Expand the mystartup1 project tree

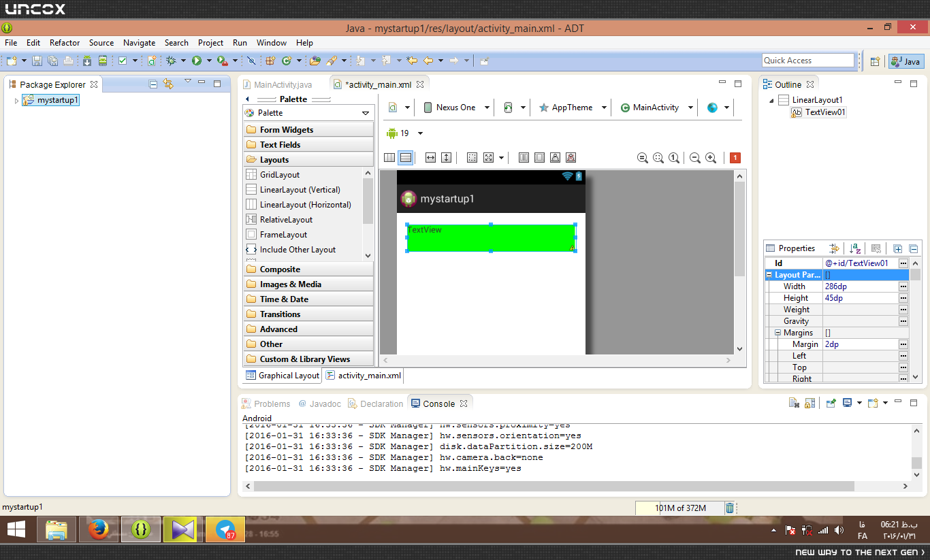[x=16, y=101]
